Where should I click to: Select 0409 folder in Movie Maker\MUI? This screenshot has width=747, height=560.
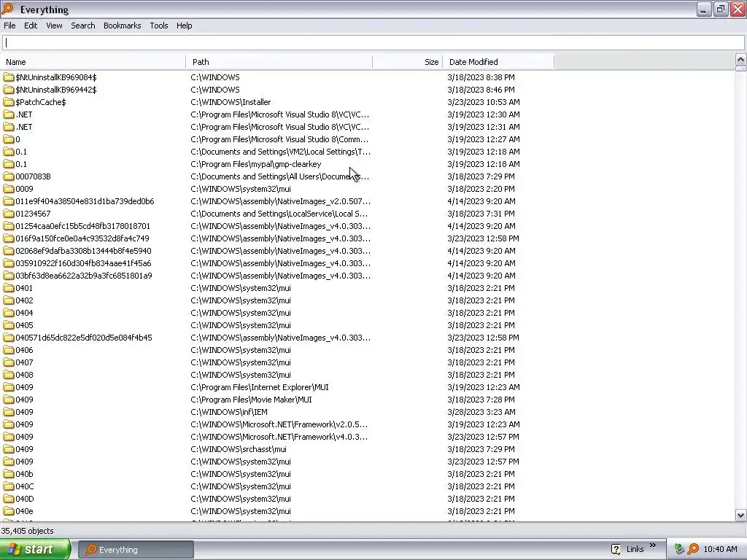pyautogui.click(x=24, y=400)
